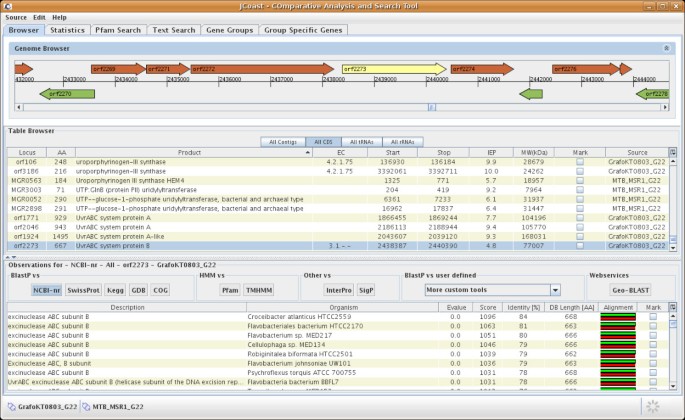This screenshot has height=420, width=685.
Task: Select the orf2271 gene arrow
Action: 168,69
